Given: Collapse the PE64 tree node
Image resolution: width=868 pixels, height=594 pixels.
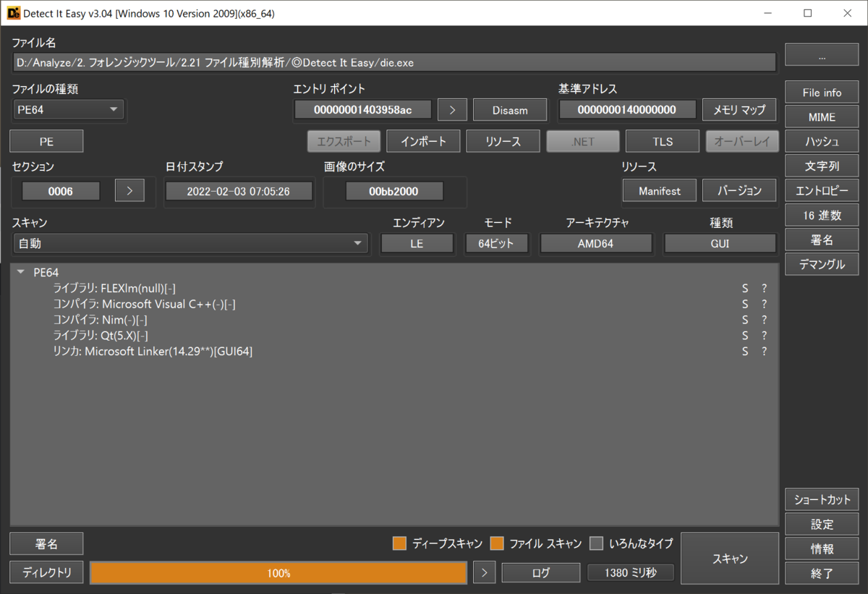Looking at the screenshot, I should (21, 273).
